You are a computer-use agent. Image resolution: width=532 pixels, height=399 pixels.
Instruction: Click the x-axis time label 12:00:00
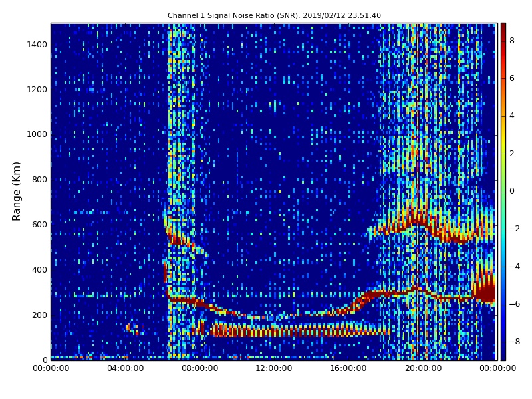click(x=274, y=368)
